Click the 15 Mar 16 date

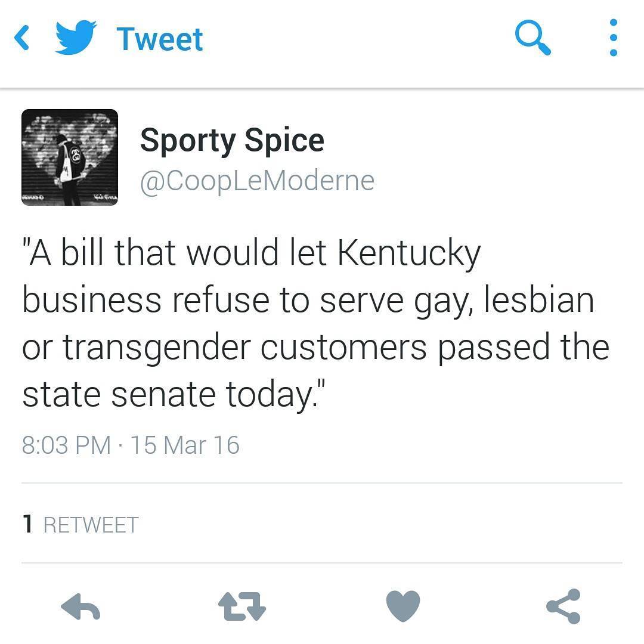point(185,445)
